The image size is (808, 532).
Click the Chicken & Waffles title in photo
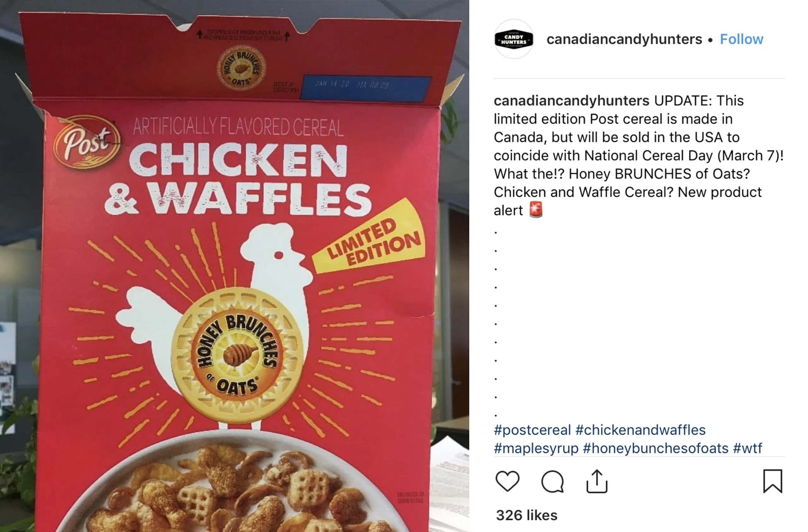[238, 179]
